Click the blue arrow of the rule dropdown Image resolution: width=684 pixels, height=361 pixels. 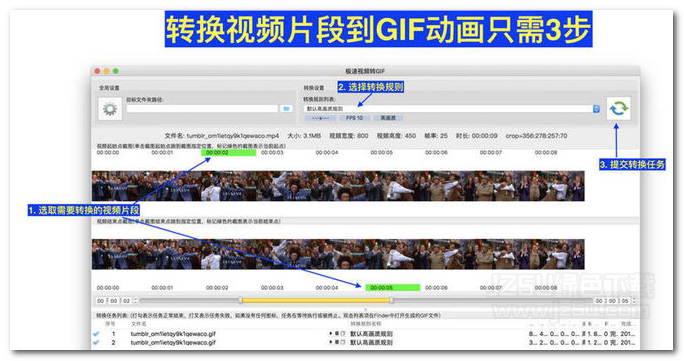coord(596,109)
